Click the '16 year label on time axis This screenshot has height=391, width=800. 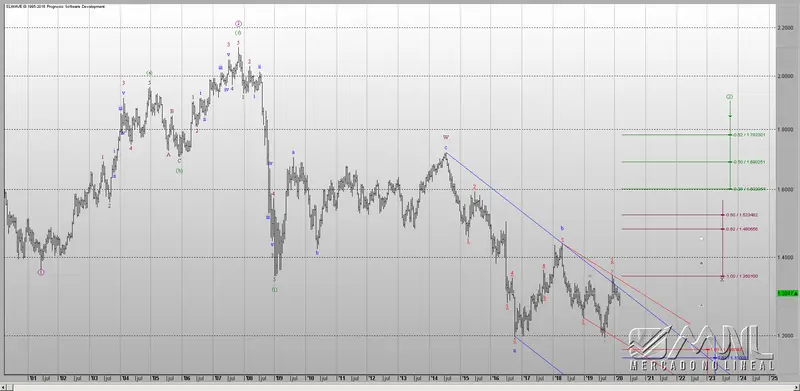(496, 379)
